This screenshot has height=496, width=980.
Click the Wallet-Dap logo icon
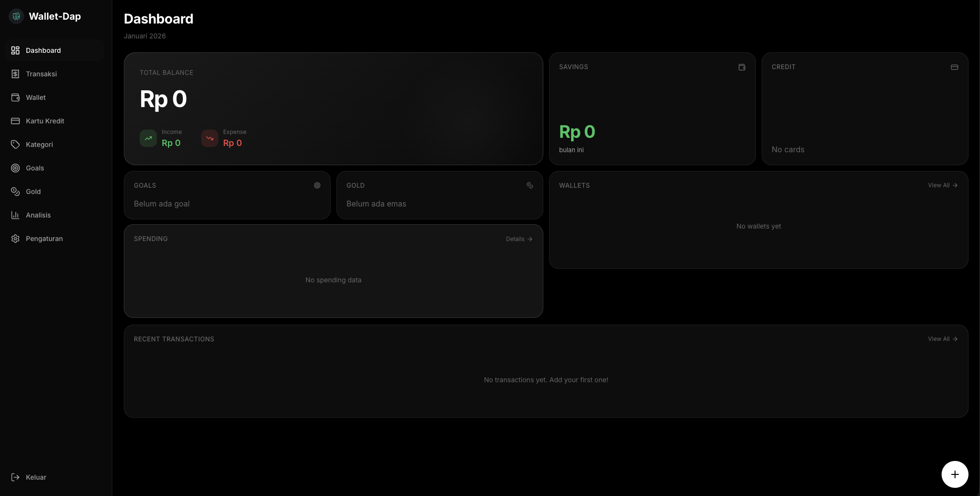[x=16, y=16]
